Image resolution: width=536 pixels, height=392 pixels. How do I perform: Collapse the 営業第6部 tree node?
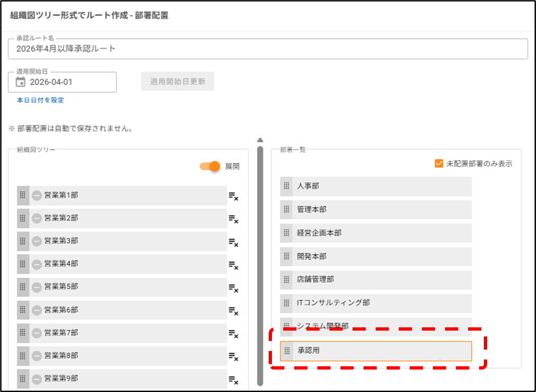coord(37,310)
